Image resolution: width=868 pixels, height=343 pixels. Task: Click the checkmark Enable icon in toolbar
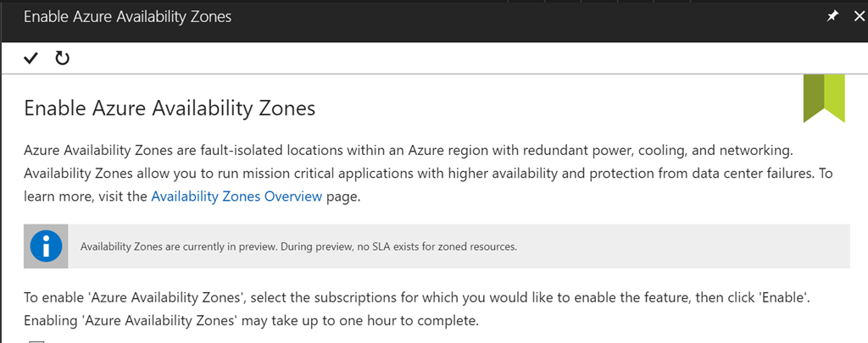(x=31, y=58)
